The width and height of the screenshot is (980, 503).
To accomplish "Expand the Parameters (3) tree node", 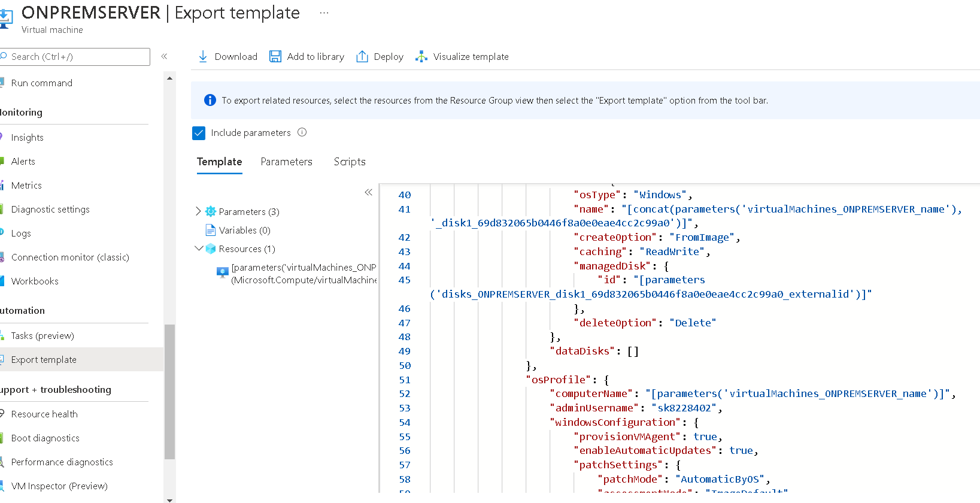I will click(x=199, y=211).
